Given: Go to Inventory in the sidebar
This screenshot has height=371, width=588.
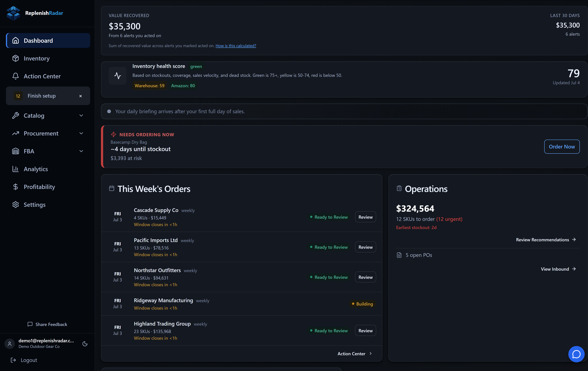Looking at the screenshot, I should (x=48, y=58).
